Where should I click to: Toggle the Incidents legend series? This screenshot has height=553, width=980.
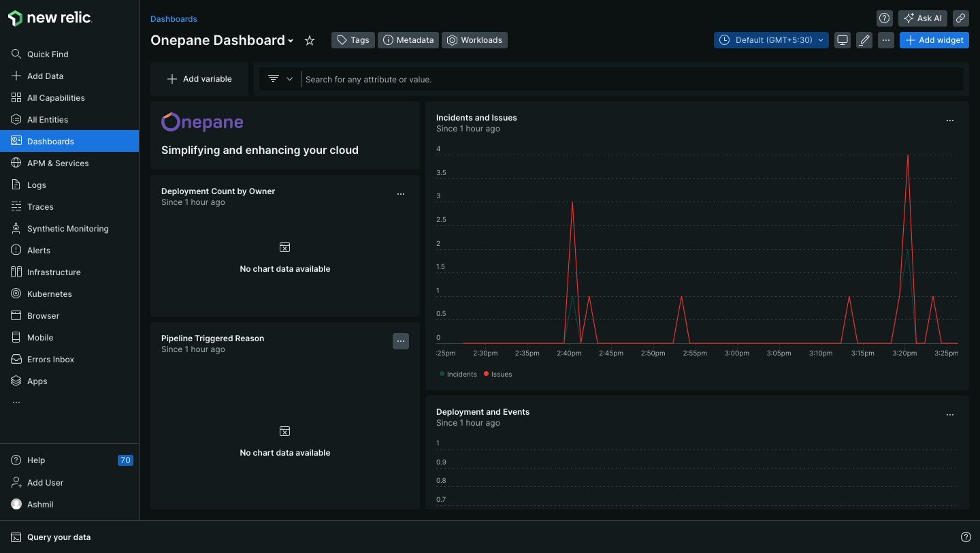tap(459, 374)
